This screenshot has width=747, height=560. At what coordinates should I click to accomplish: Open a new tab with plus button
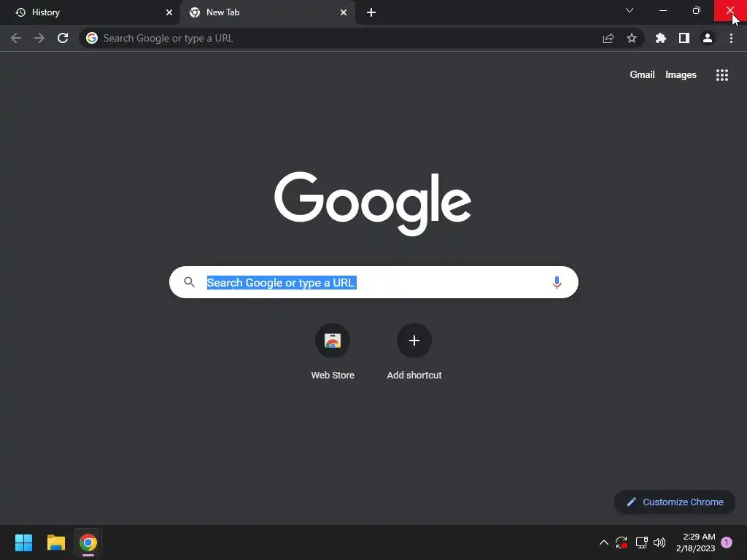[x=371, y=12]
